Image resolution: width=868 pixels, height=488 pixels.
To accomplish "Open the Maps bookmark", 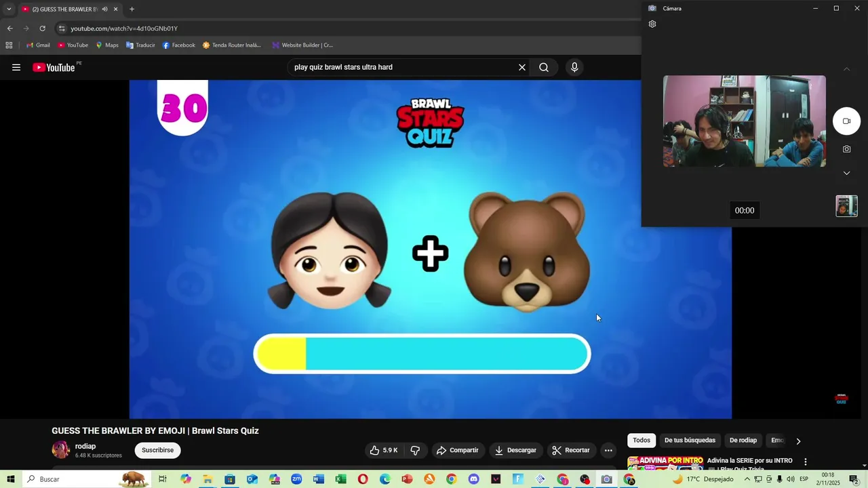I will click(106, 45).
